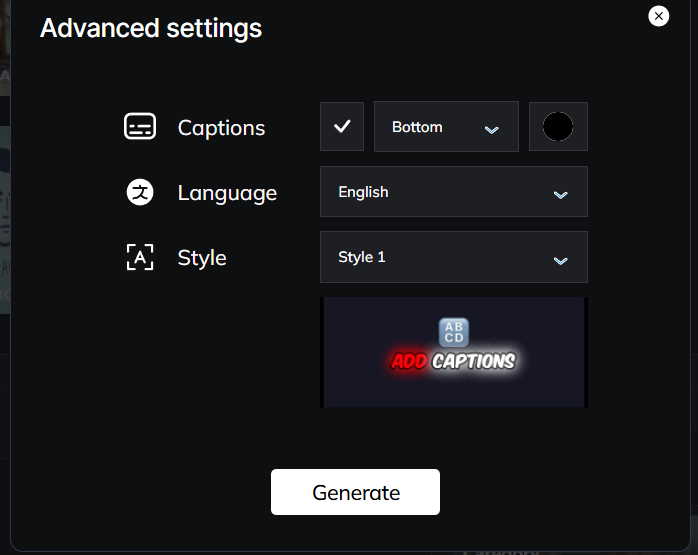The image size is (698, 555).
Task: Click the red ADD word in preview
Action: click(x=409, y=361)
